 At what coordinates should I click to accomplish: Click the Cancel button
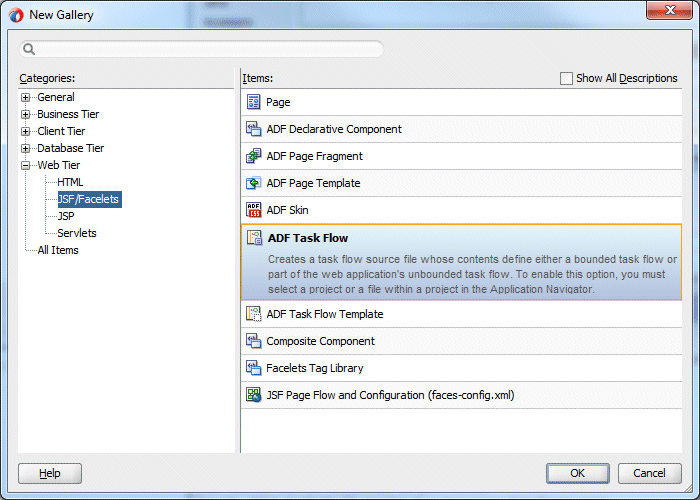coord(650,473)
